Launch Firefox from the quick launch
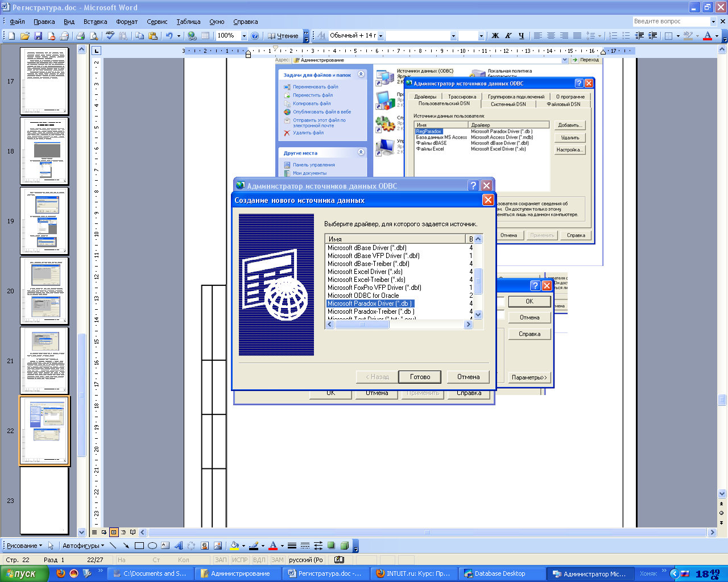The width and height of the screenshot is (728, 582). 60,573
